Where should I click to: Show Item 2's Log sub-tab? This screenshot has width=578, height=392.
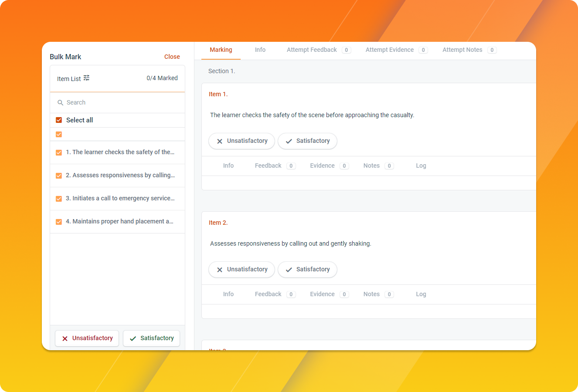[421, 294]
